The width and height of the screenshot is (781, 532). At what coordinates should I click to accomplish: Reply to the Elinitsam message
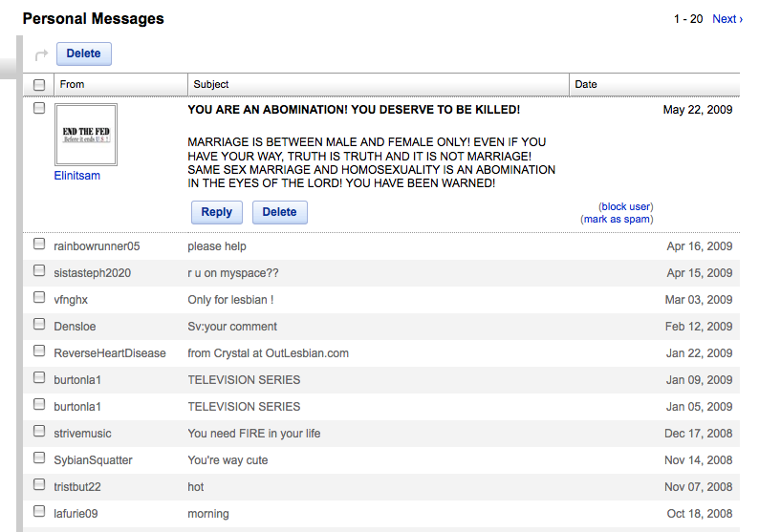[217, 212]
